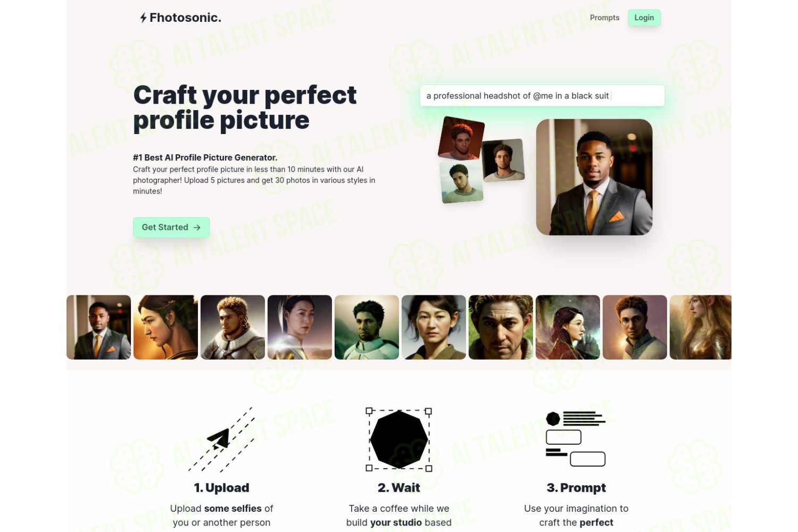
Task: Select the source selfie in grey shirt
Action: (x=503, y=160)
